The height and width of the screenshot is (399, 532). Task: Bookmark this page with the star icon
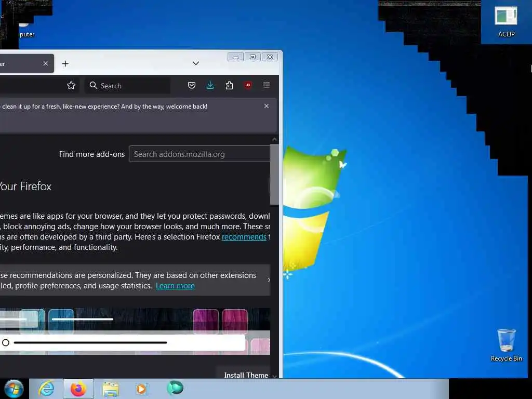click(71, 85)
